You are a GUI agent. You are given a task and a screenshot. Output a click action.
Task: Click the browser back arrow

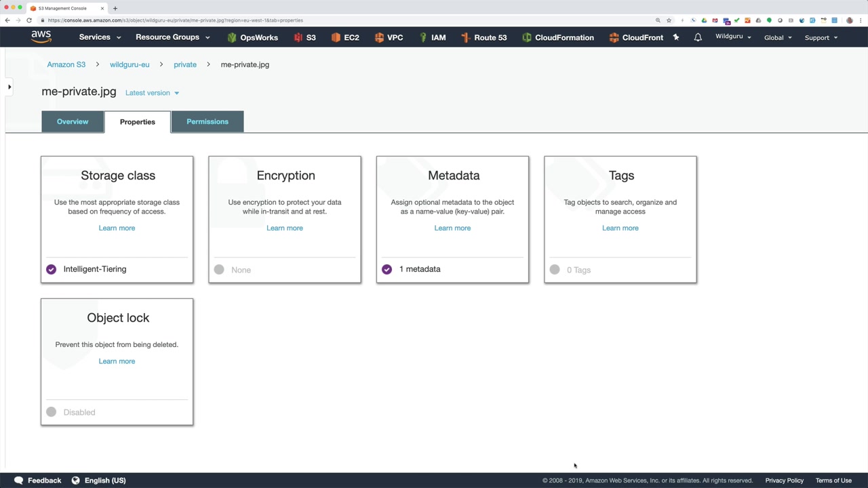tap(7, 20)
